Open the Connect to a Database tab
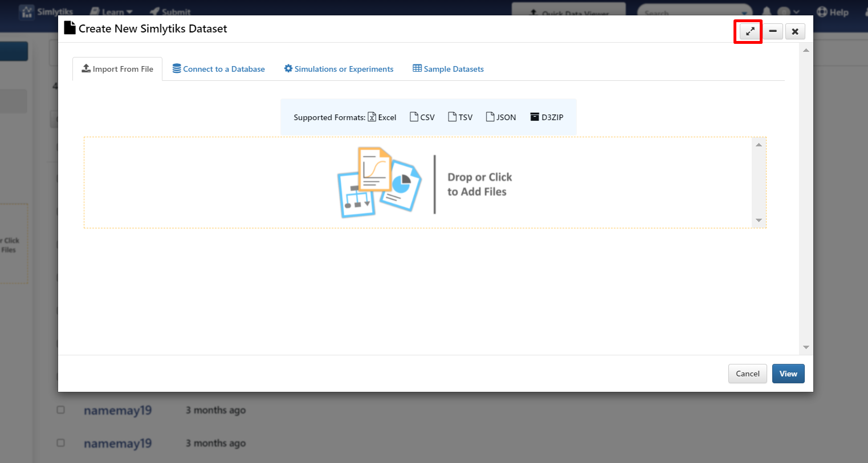Image resolution: width=868 pixels, height=463 pixels. (x=219, y=69)
